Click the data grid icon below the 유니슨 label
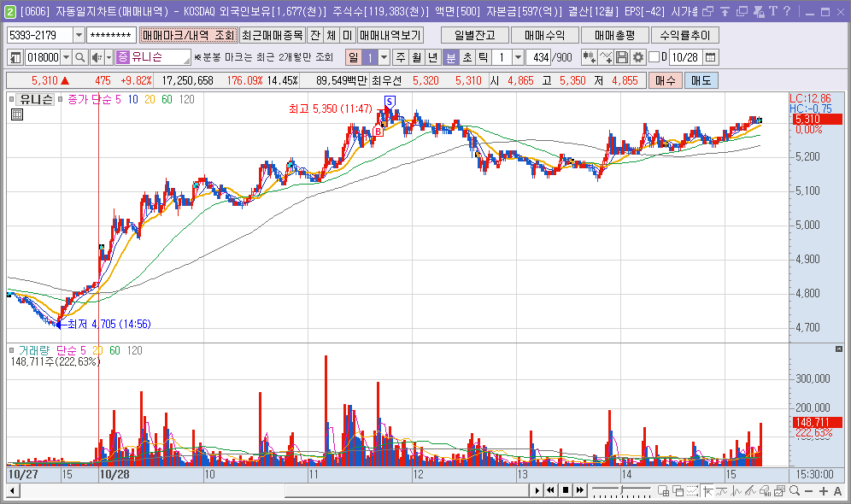 (17, 114)
